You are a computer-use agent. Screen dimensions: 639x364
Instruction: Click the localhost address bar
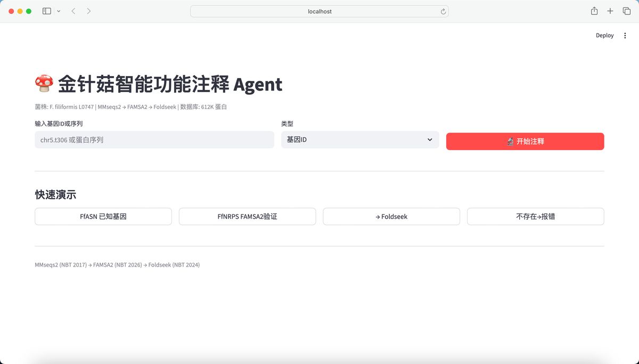319,11
